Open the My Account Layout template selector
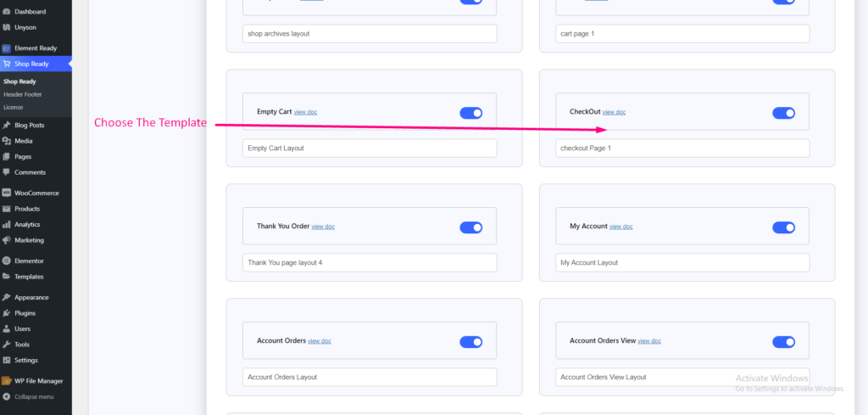The height and width of the screenshot is (415, 868). tap(682, 262)
